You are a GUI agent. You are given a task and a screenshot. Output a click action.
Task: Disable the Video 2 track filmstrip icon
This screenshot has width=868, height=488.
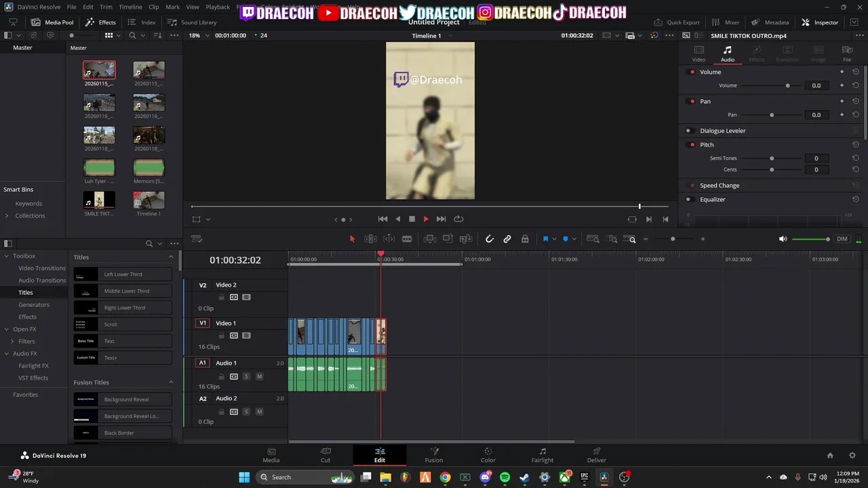coord(246,297)
